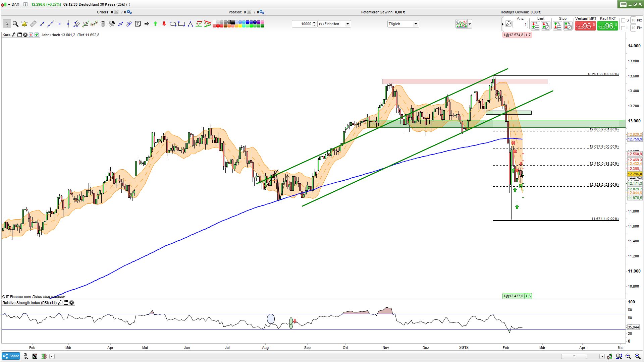Open the brick wall order book icon

pyautogui.click(x=44, y=356)
